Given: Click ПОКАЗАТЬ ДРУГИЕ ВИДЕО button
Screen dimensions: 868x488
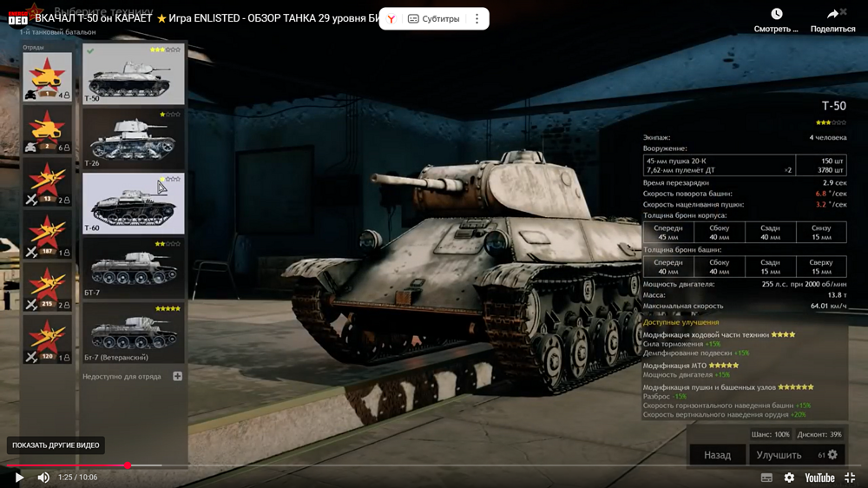Looking at the screenshot, I should [x=56, y=445].
